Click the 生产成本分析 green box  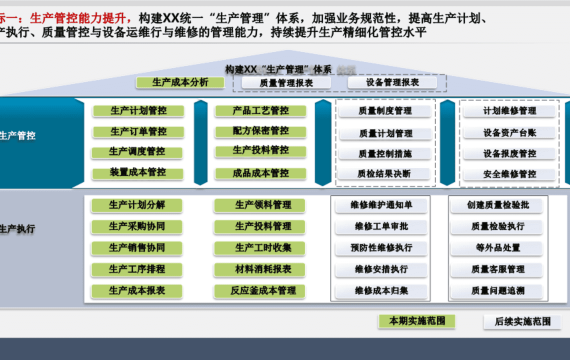click(x=180, y=83)
